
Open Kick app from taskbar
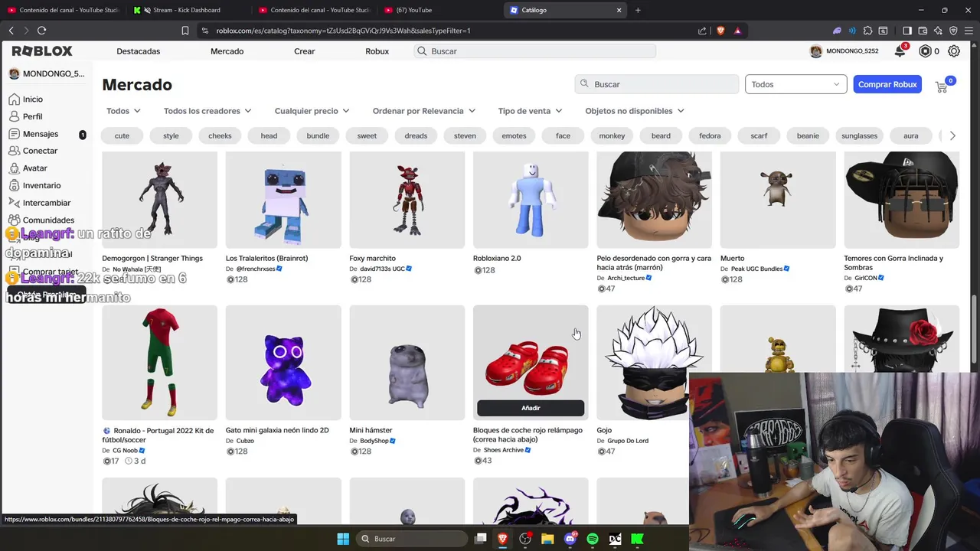coord(637,539)
